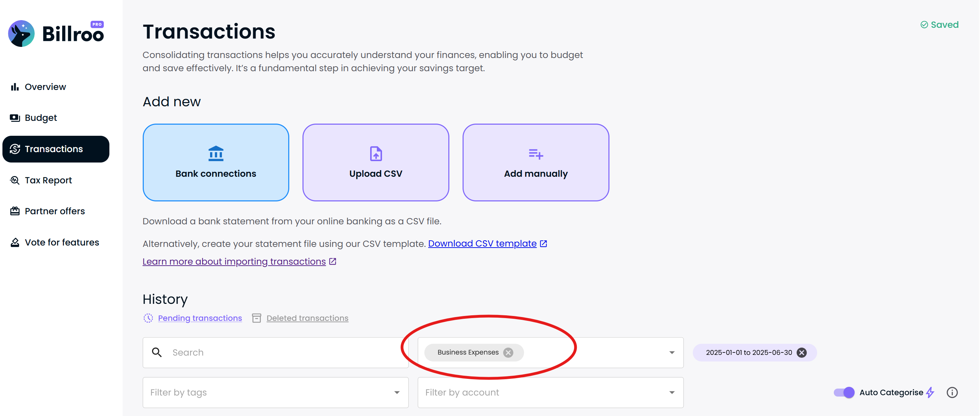The width and height of the screenshot is (980, 416).
Task: Clear the 2025-01-01 to 2025-06-30 date filter
Action: 802,352
